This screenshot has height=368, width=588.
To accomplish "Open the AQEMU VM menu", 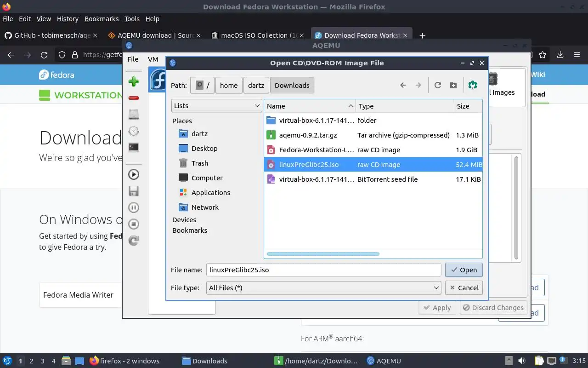I will [153, 59].
